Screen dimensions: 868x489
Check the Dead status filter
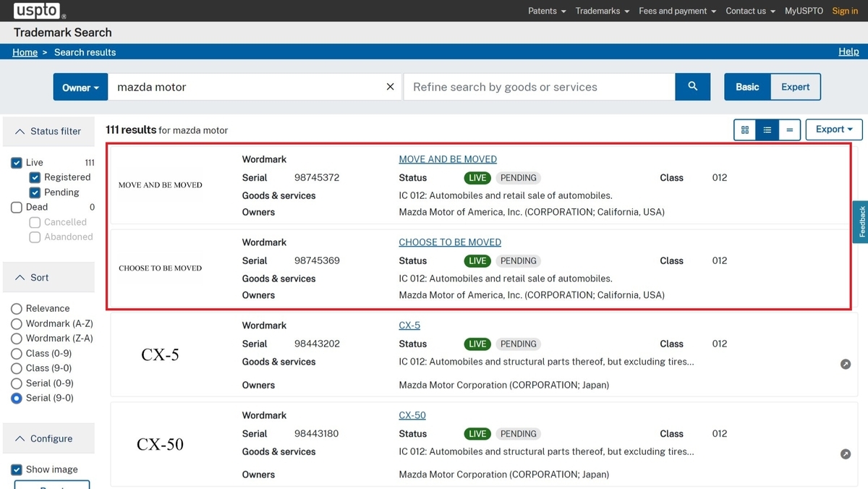click(x=17, y=207)
